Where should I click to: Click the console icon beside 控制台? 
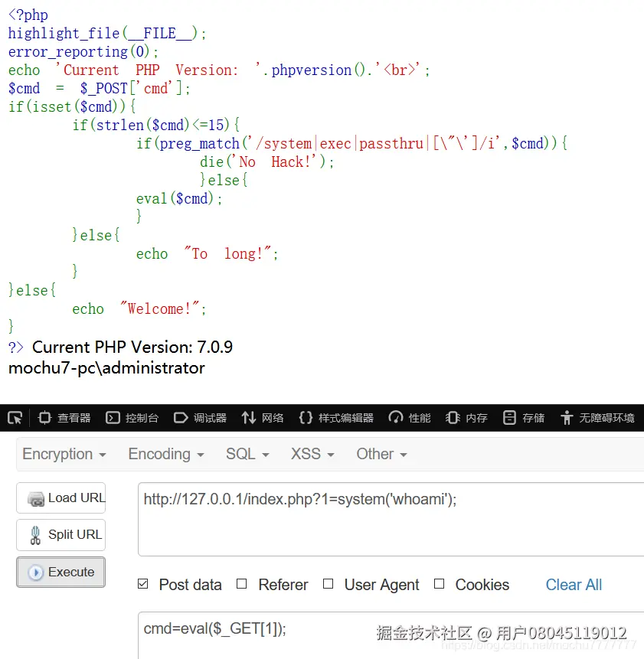[113, 418]
